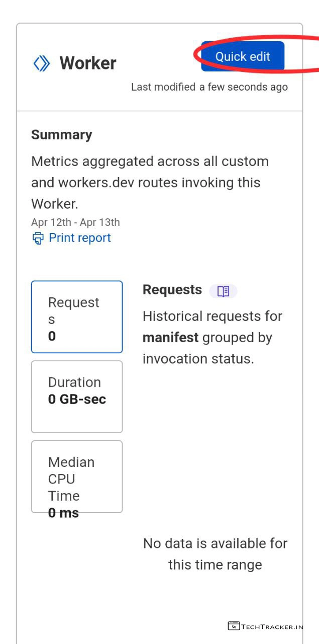Click the Summary section heading
The image size is (319, 644).
[62, 135]
